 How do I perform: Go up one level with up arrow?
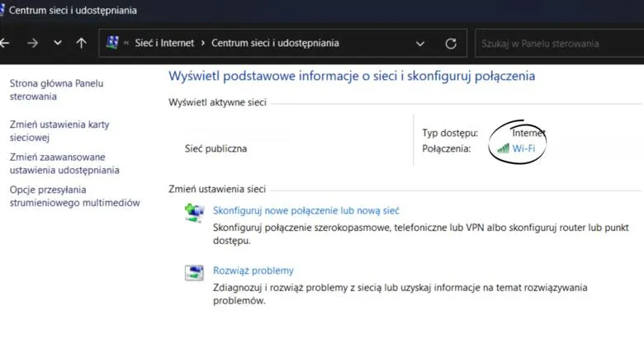81,43
